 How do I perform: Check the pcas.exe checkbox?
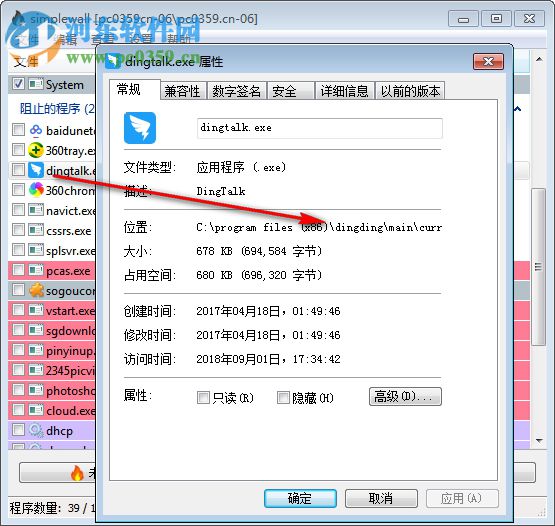point(18,270)
